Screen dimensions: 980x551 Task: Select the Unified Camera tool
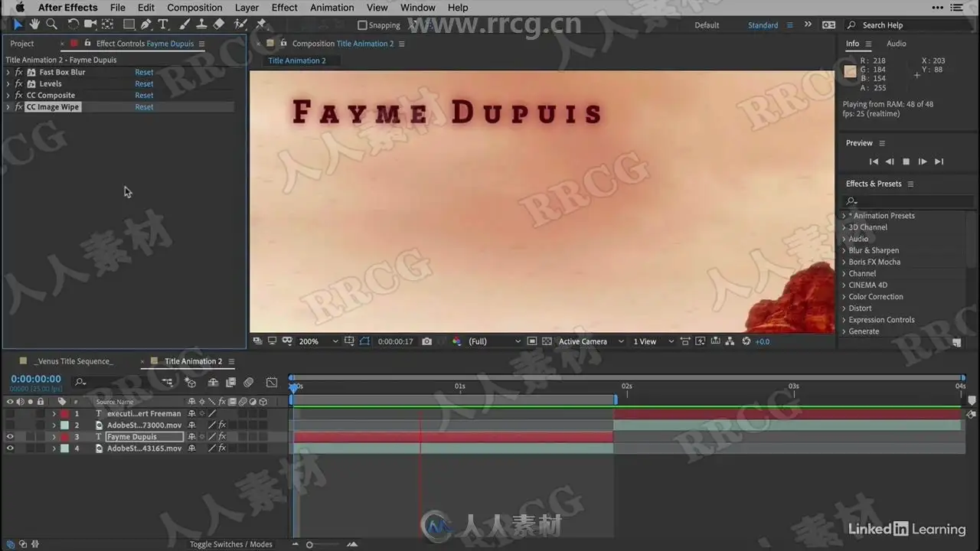point(90,24)
